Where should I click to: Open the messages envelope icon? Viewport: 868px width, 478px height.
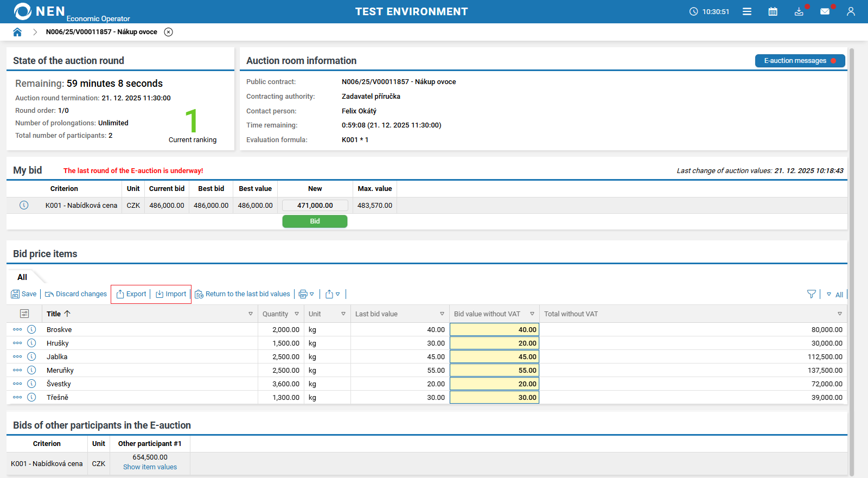click(825, 11)
